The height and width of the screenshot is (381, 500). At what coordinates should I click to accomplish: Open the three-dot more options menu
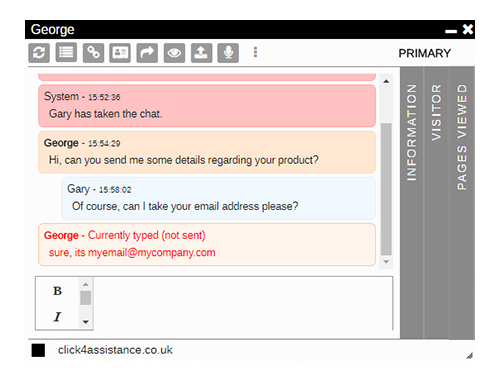pos(255,52)
